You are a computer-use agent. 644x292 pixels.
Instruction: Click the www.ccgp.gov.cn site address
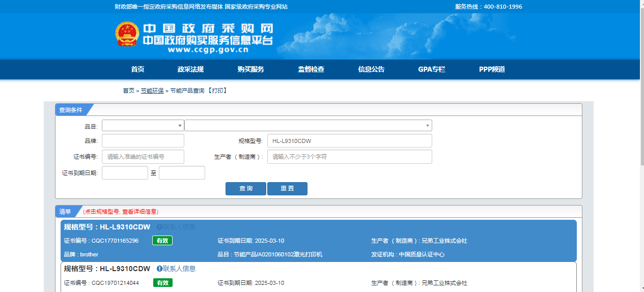(x=208, y=50)
